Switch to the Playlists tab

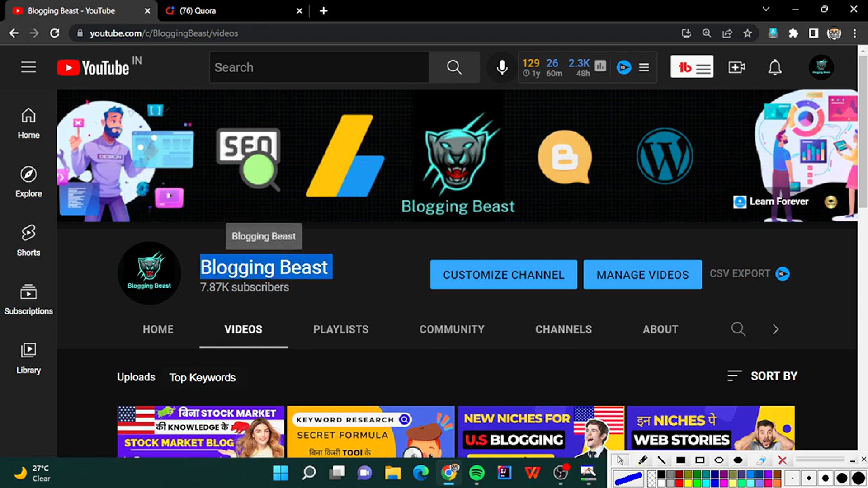(341, 329)
